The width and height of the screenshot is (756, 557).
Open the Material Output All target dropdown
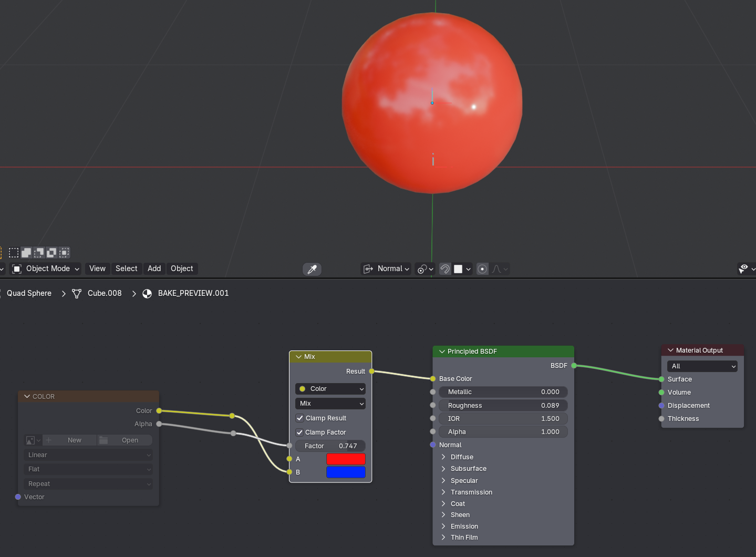coord(702,366)
